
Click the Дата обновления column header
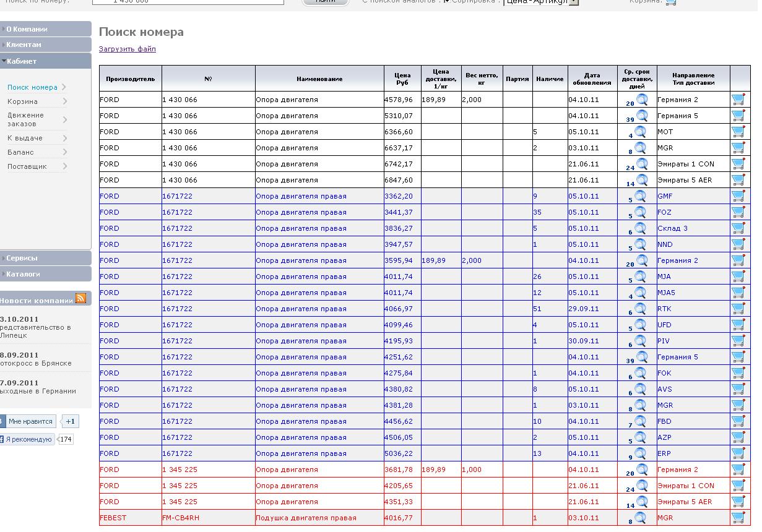pyautogui.click(x=592, y=79)
